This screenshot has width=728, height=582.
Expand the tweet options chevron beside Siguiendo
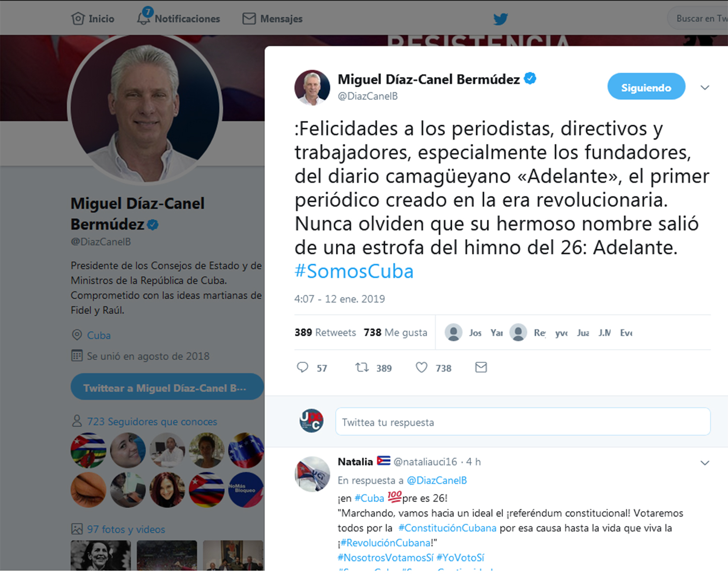click(x=705, y=88)
